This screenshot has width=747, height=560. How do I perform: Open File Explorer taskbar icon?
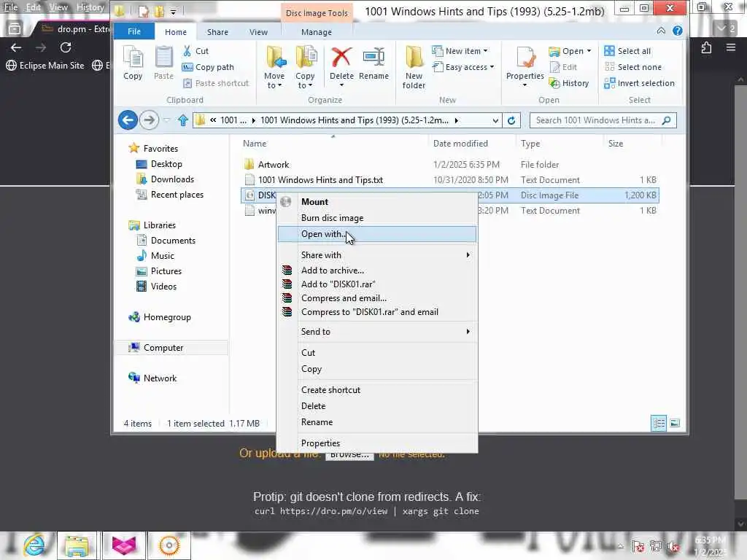tap(77, 545)
